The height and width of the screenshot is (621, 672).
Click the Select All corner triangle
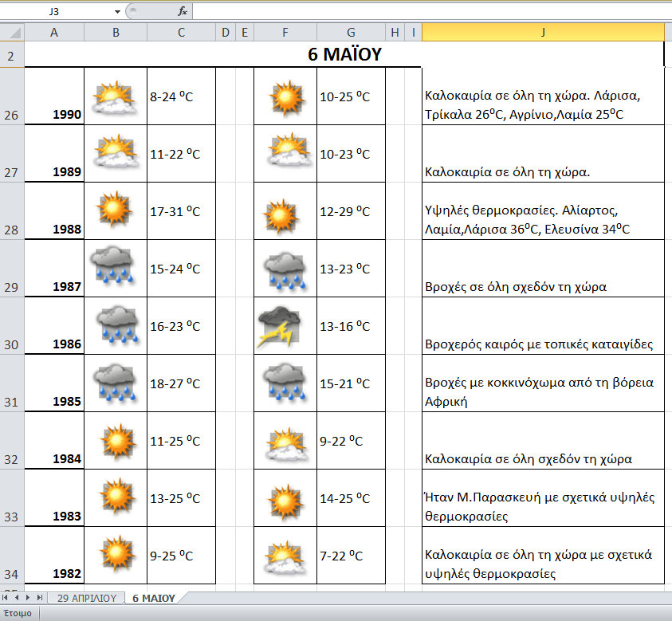coord(12,32)
